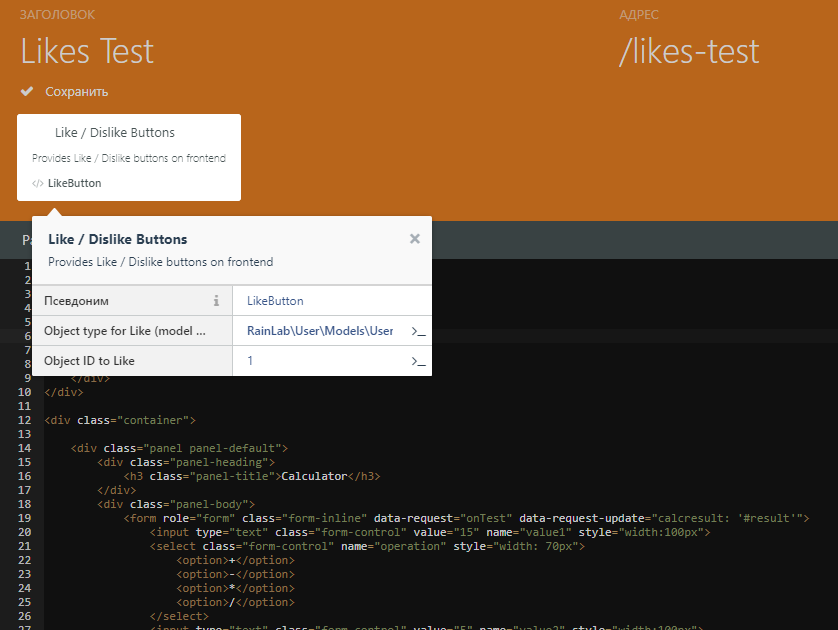Screen dimensions: 838x630
Task: Click the form data-request="onTest" code line
Action: (x=467, y=518)
